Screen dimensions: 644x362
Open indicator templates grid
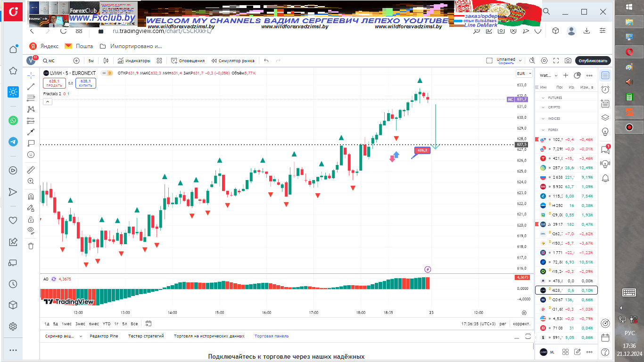pos(159,61)
